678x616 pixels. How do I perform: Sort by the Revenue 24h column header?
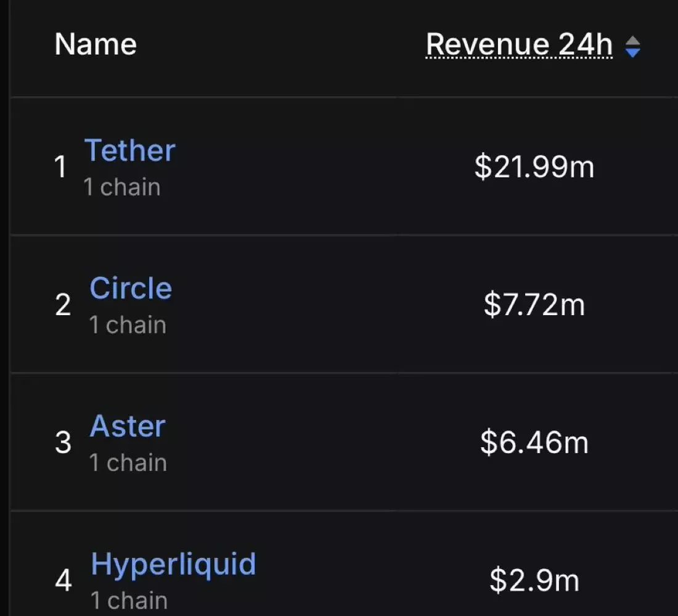coord(520,44)
